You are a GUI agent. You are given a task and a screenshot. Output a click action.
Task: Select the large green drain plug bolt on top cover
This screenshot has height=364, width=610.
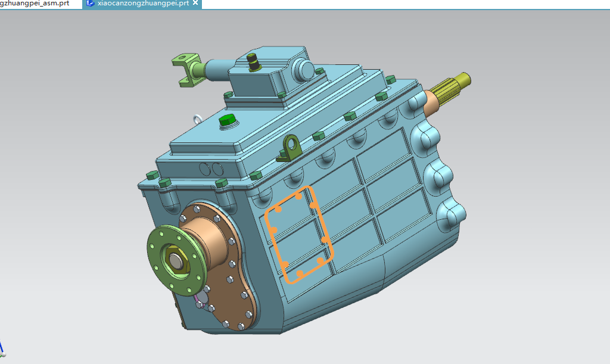228,121
